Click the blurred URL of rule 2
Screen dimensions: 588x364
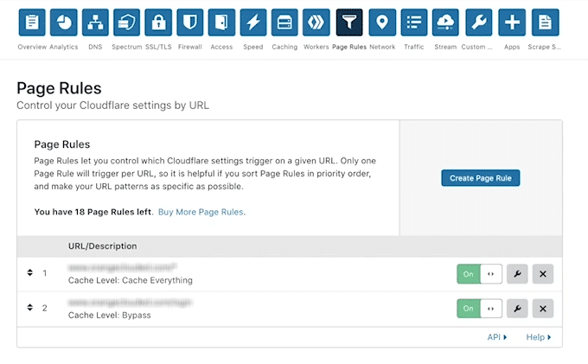(130, 302)
